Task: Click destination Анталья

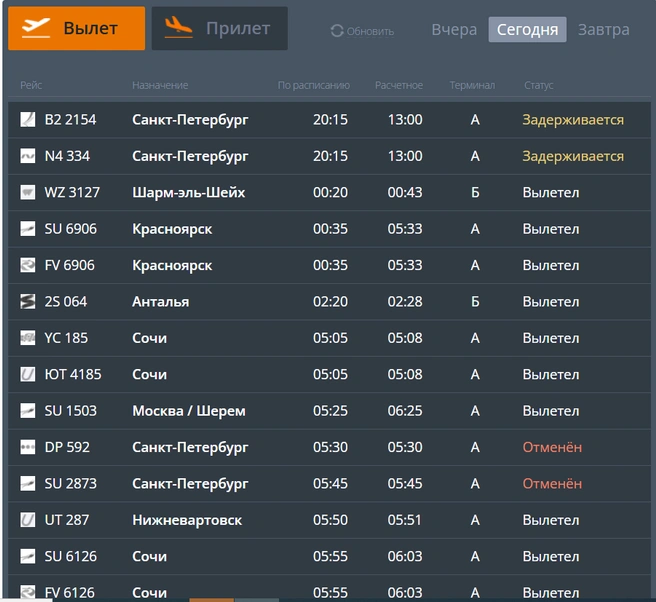Action: [161, 302]
